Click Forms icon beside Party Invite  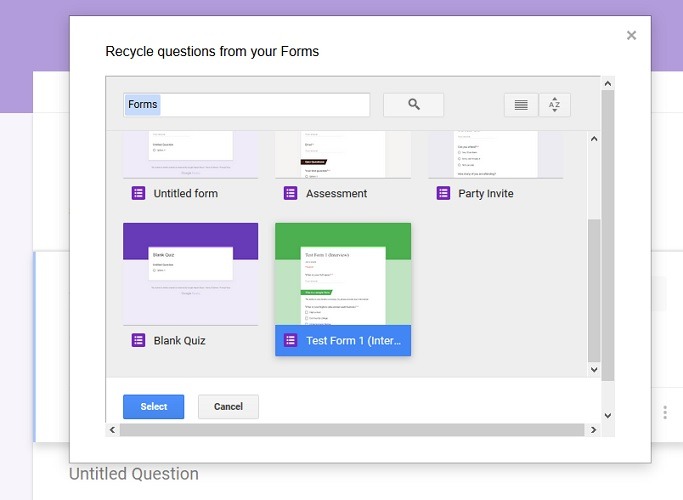[443, 193]
